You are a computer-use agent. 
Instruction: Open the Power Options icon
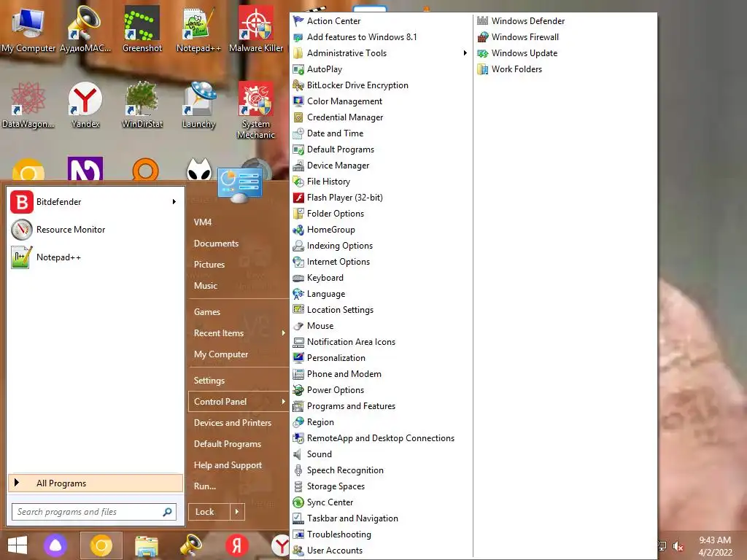pos(298,390)
